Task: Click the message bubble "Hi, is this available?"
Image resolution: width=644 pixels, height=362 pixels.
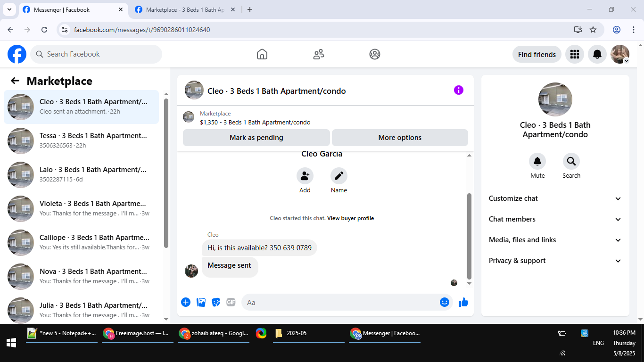Action: pos(259,248)
